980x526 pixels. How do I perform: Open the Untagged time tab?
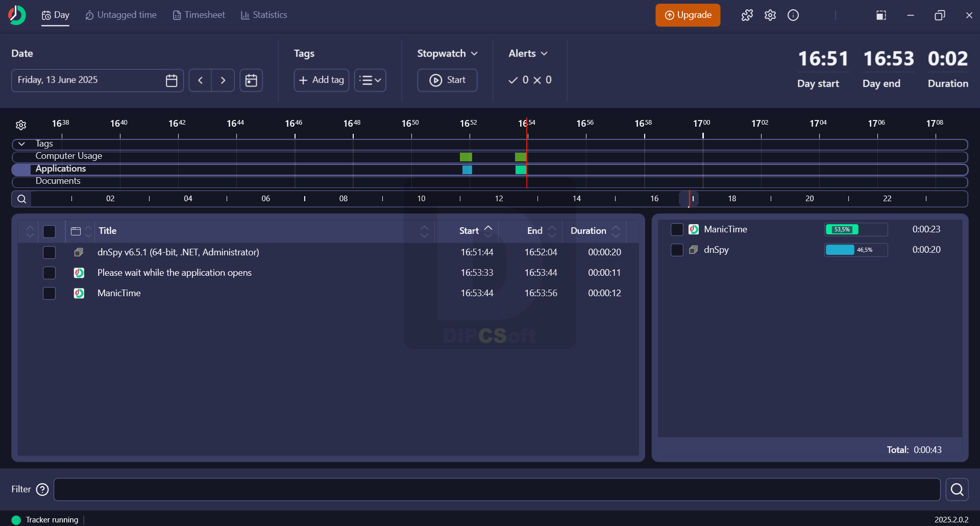click(121, 15)
